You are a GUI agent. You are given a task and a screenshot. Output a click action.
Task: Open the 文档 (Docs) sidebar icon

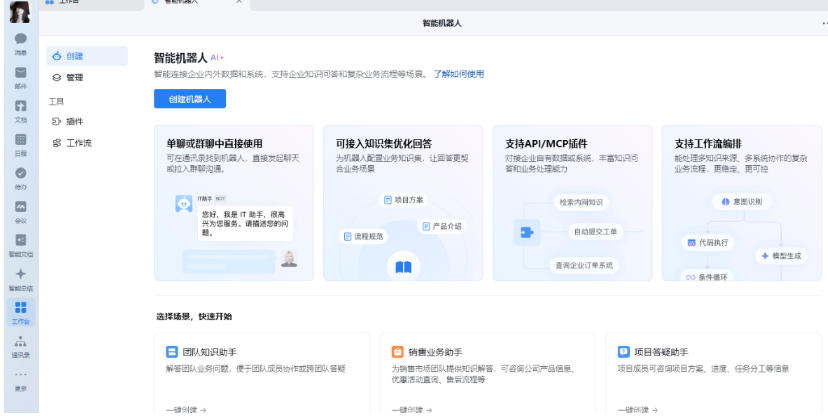[x=21, y=106]
